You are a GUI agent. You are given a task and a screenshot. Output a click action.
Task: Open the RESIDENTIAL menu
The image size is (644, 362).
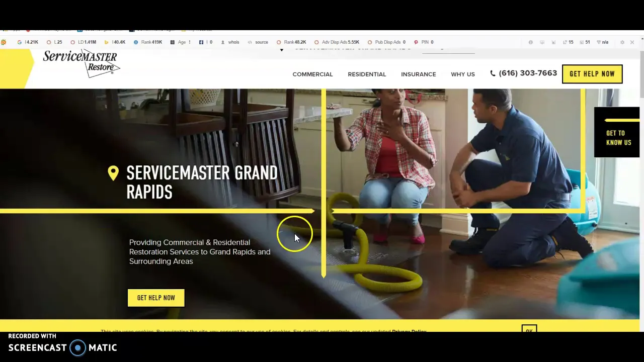(x=367, y=74)
